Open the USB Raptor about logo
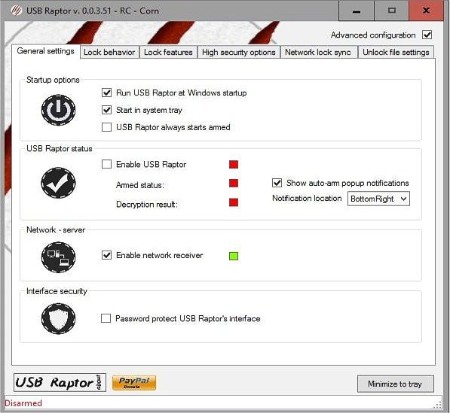The width and height of the screenshot is (450, 413). click(x=60, y=382)
